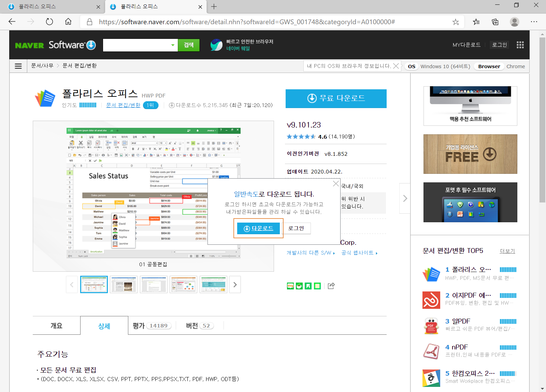The height and width of the screenshot is (392, 546).
Task: Open the EzPDF editor icon in TOP5
Action: 431,300
